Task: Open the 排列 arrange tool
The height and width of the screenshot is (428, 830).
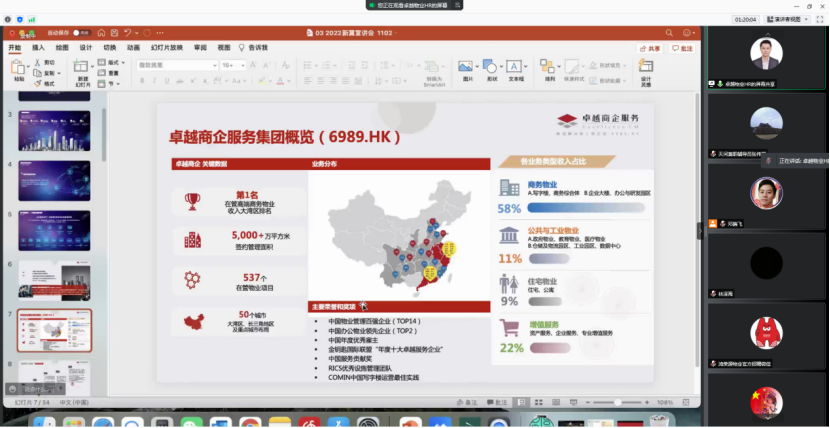Action: click(548, 70)
